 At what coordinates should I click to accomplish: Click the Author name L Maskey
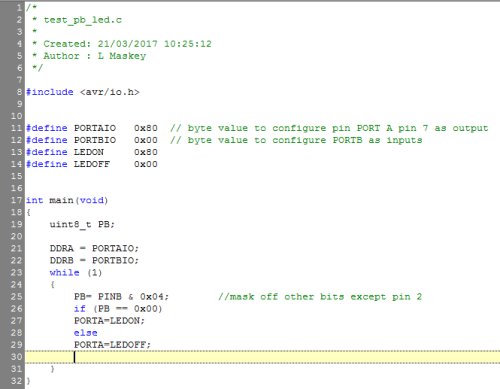[x=122, y=56]
